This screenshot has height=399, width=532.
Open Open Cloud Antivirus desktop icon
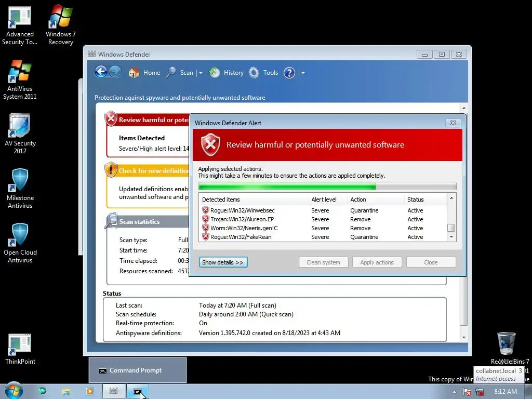20,243
